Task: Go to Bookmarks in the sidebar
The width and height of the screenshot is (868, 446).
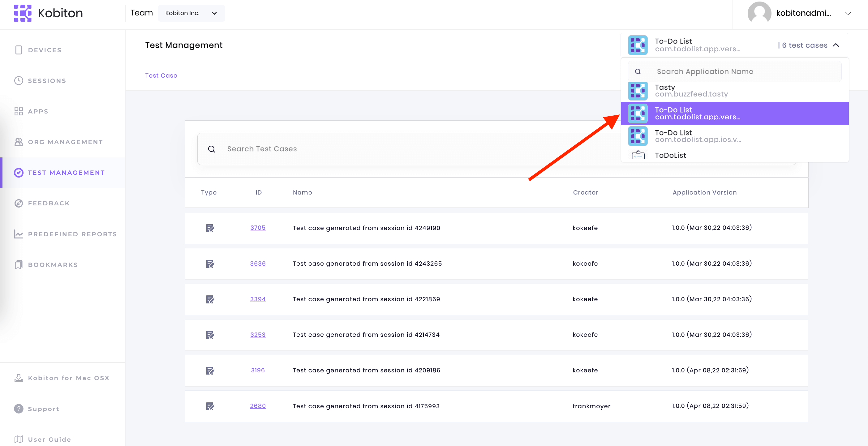Action: 53,264
